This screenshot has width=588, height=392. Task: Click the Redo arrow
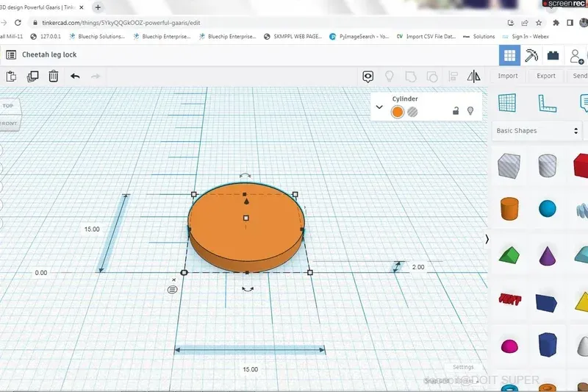click(96, 76)
